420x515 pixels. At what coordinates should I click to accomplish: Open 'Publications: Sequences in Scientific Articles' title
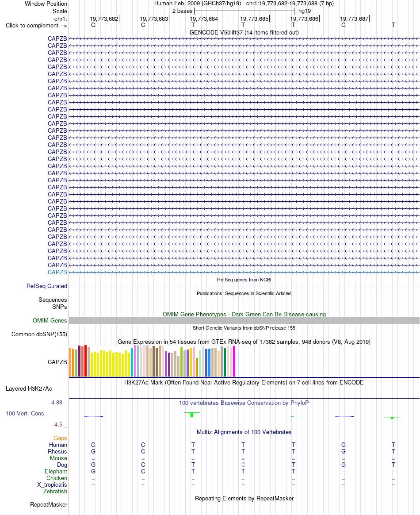244,294
